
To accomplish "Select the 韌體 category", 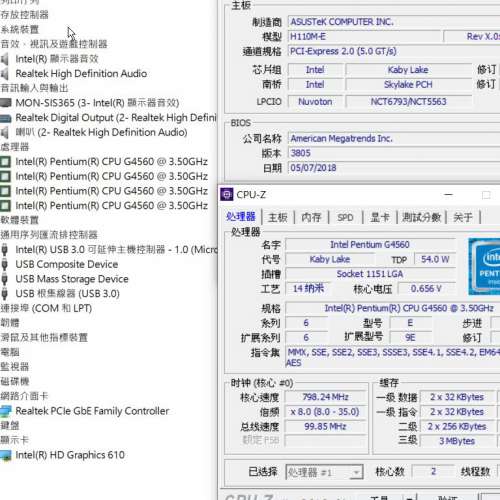I will pyautogui.click(x=10, y=323).
